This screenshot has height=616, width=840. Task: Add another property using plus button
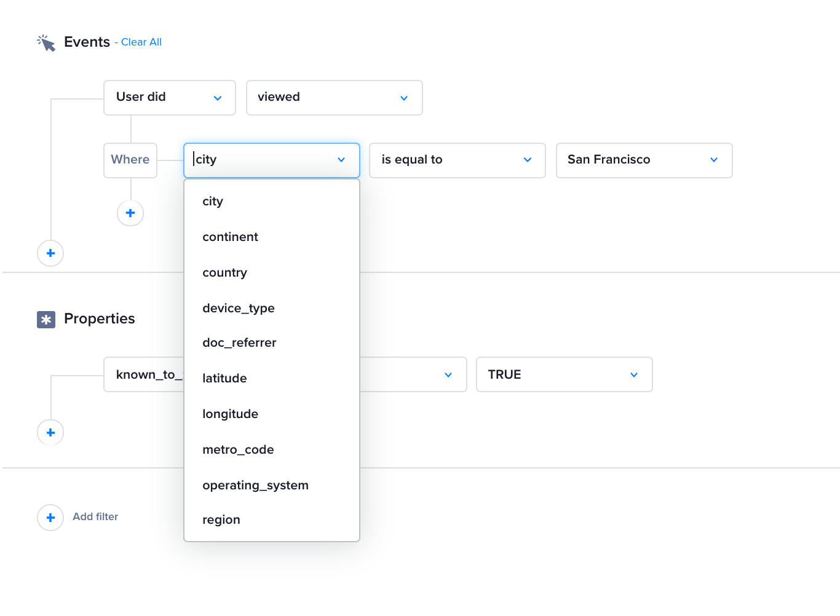(50, 433)
